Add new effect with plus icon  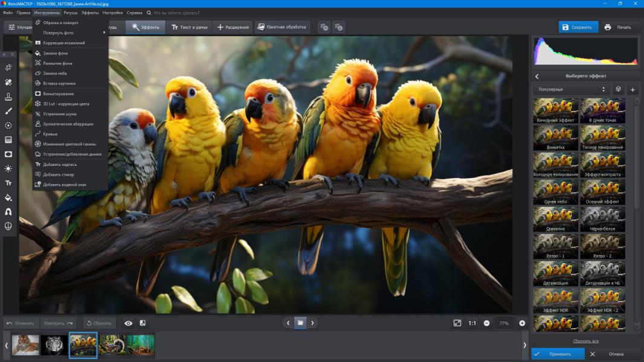coord(633,89)
